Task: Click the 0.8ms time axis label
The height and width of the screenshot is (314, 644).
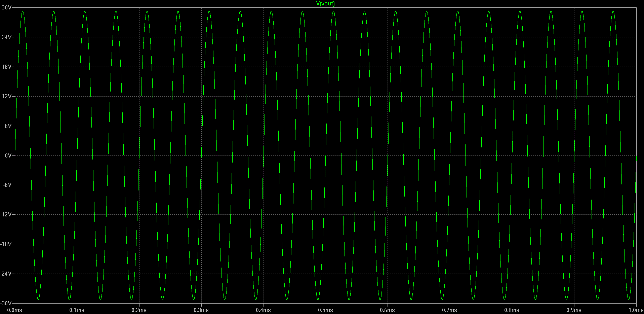Action: click(x=512, y=310)
